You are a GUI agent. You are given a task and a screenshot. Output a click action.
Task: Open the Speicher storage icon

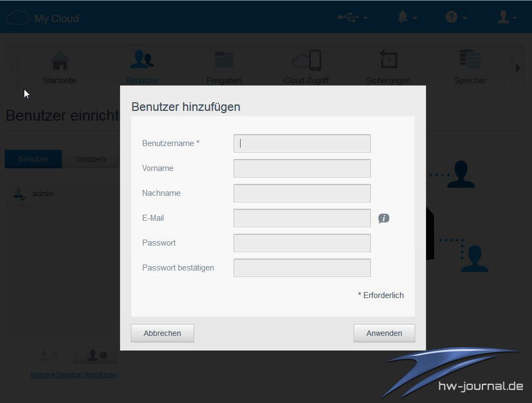click(470, 61)
